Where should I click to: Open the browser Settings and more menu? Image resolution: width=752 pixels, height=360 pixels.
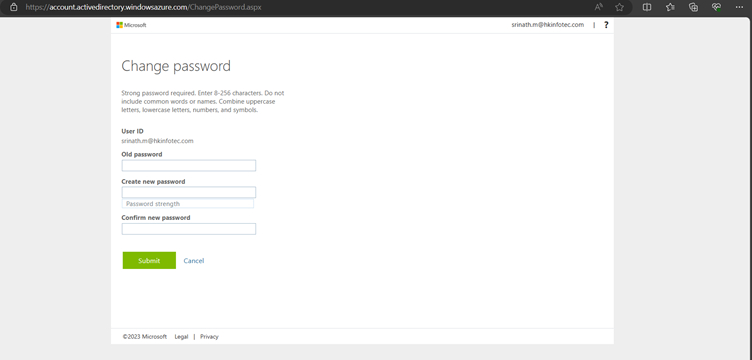point(739,7)
